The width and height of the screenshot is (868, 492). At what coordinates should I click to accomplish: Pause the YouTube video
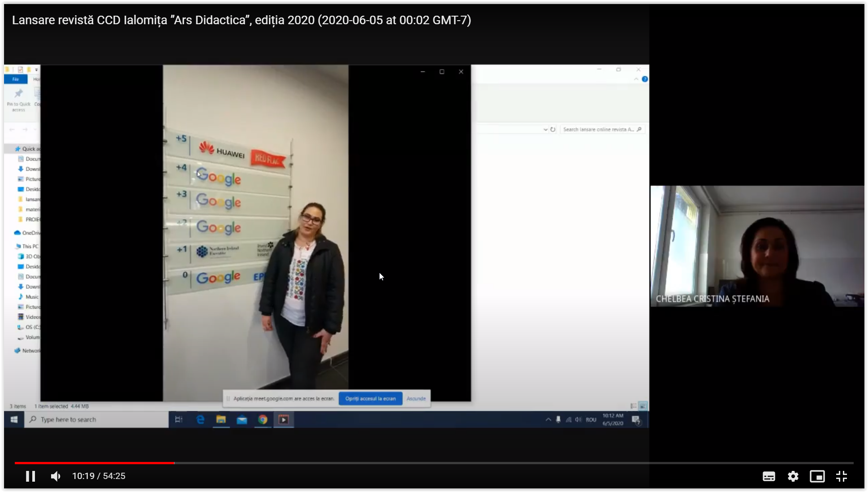[x=30, y=476]
